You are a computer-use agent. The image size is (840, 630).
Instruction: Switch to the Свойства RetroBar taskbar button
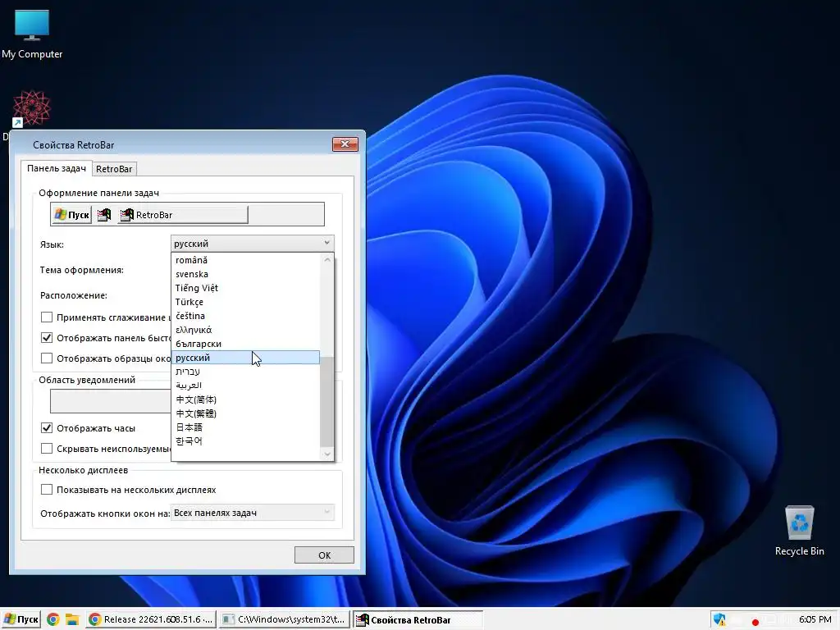click(418, 619)
